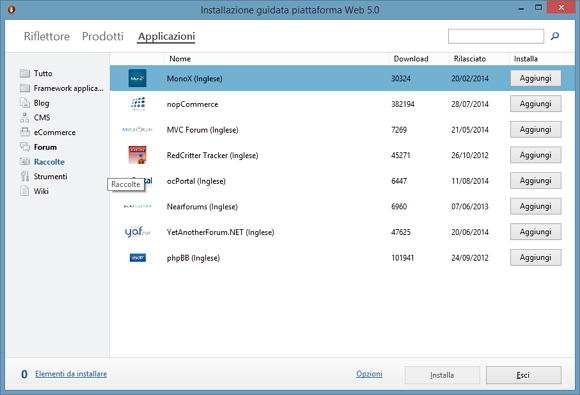Click the search magnifier icon

point(555,36)
